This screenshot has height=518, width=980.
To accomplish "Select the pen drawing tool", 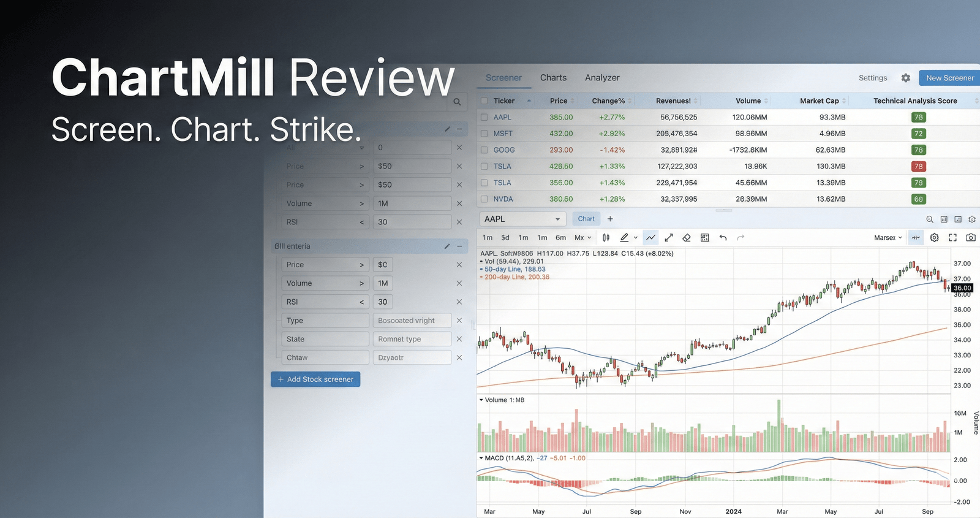I will 624,238.
